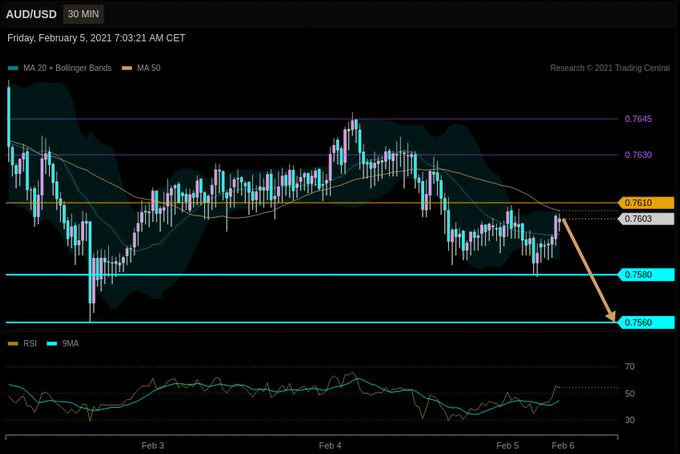Click the cyan 0.7560 support price tag
This screenshot has width=680, height=454.
646,323
